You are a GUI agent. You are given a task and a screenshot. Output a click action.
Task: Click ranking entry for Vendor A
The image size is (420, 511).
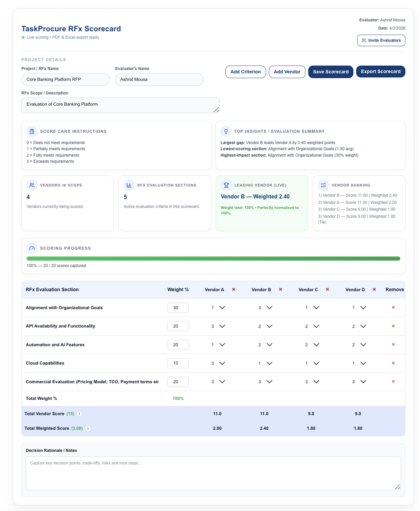click(357, 202)
